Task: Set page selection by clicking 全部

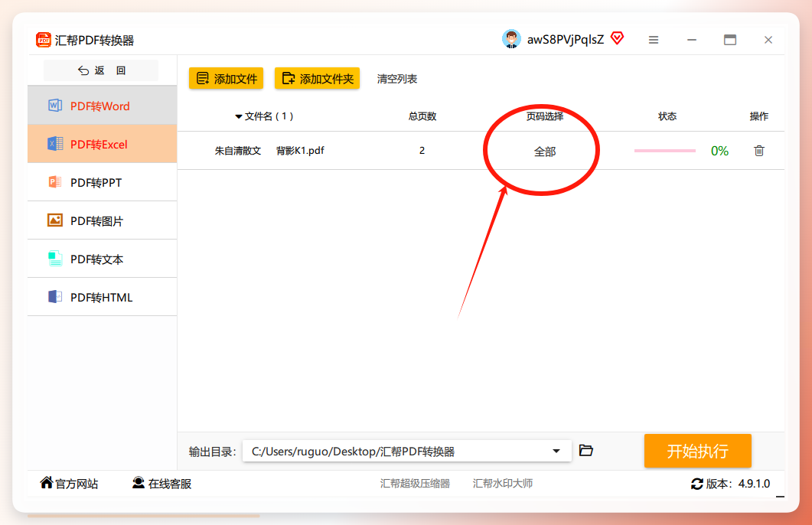Action: [545, 152]
